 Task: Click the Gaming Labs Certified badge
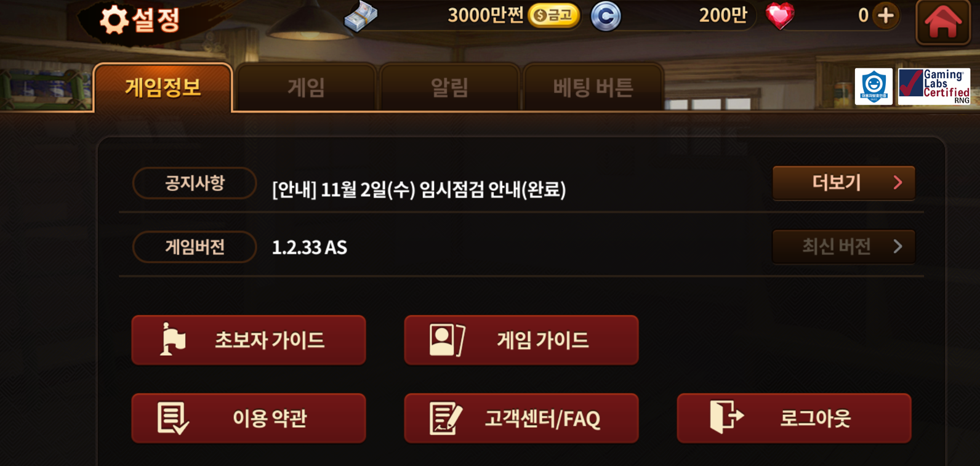[x=934, y=87]
